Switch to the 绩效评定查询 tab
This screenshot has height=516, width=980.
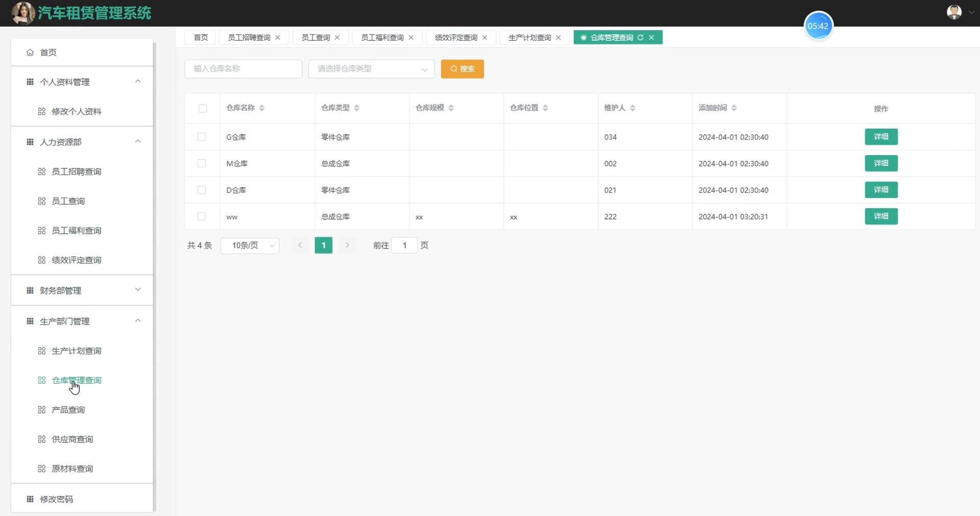(456, 37)
